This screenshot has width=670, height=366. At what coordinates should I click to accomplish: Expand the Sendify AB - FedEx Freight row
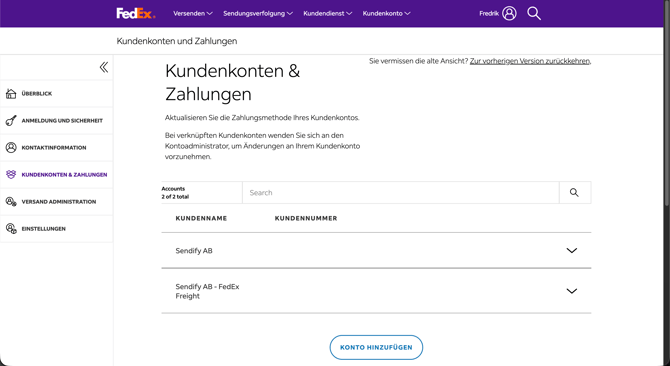[x=571, y=291]
